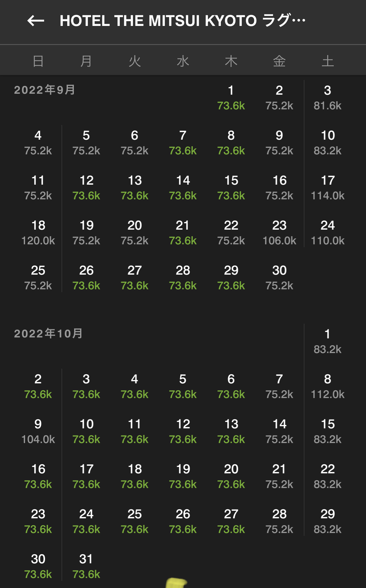The width and height of the screenshot is (366, 588).
Task: Pick October 1 at 83.2k
Action: point(327,341)
